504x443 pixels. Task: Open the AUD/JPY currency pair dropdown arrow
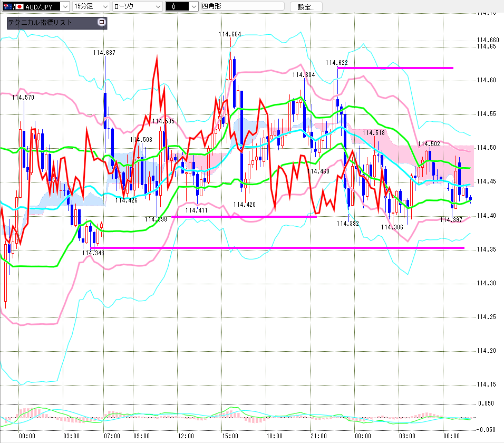[x=65, y=6]
